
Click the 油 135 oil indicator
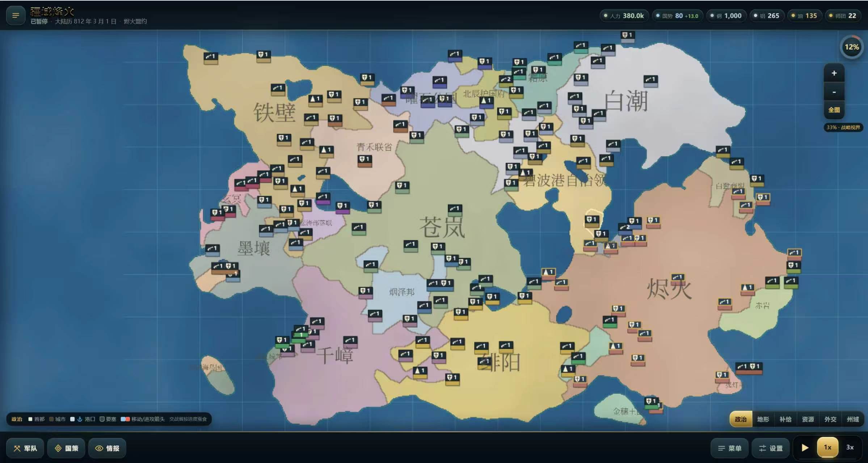tap(804, 16)
